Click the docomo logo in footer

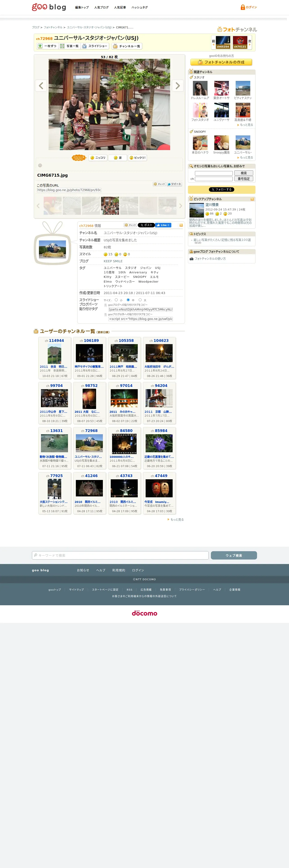(x=144, y=613)
